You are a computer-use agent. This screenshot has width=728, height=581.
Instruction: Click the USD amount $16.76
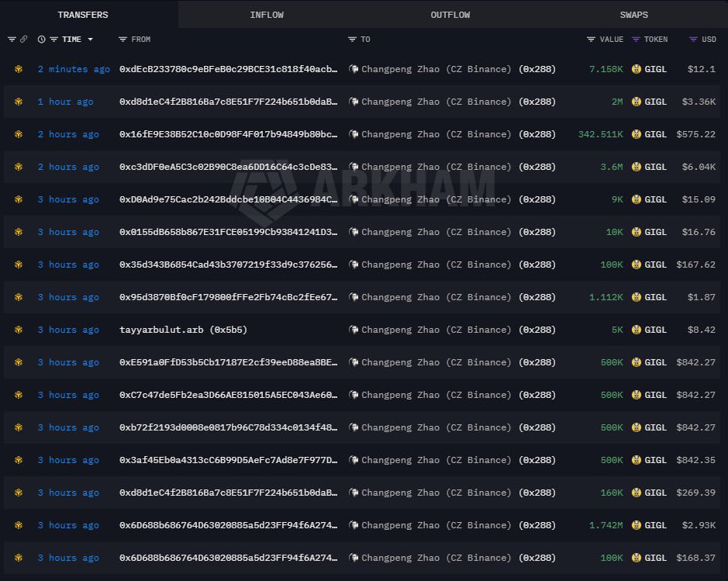coord(699,232)
